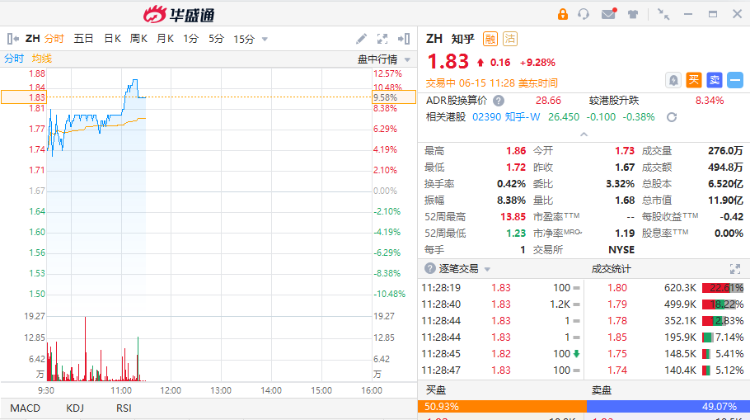The image size is (750, 420).
Task: Toggle the 分时 line legend
Action: 14,59
